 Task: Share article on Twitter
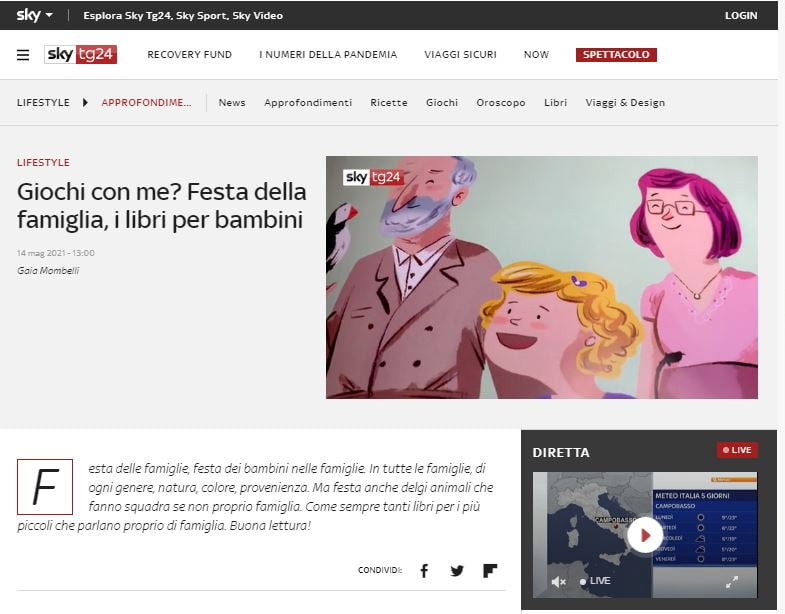(x=457, y=570)
